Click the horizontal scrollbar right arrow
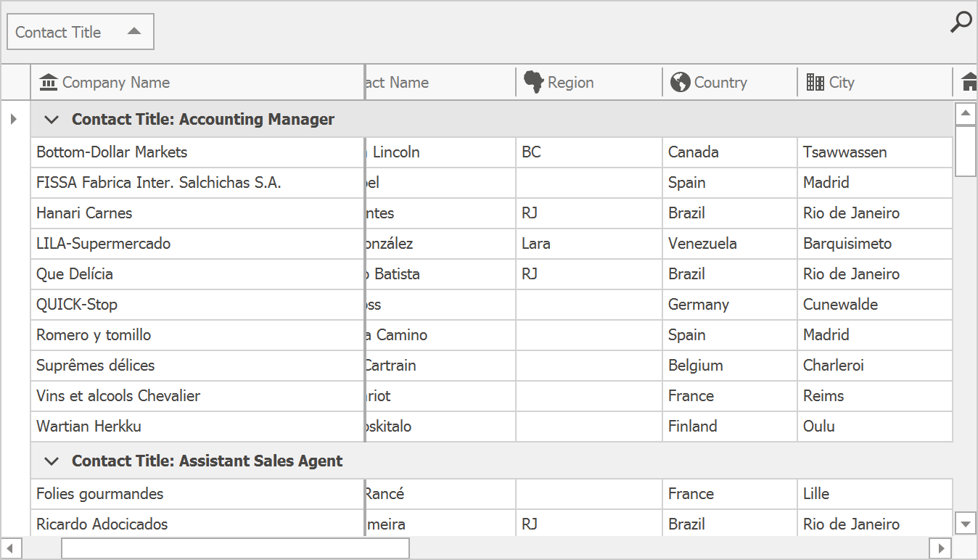Screen dimensions: 978x560 click(x=940, y=548)
